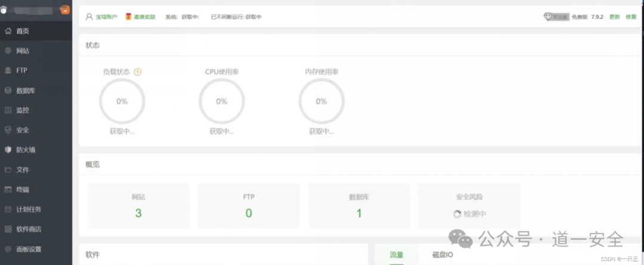Viewport: 644px width, 265px height.
Task: Click the 邀请奖励 invite reward link
Action: (144, 17)
